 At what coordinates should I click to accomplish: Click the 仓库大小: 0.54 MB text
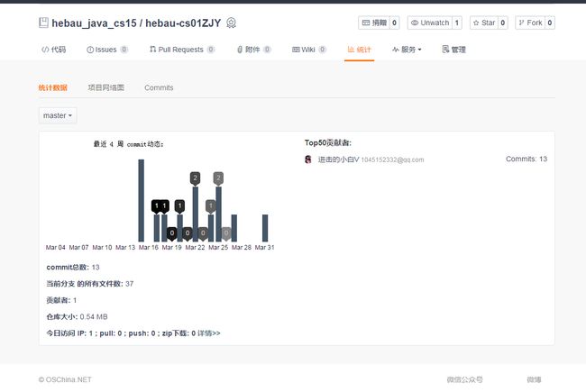click(77, 316)
